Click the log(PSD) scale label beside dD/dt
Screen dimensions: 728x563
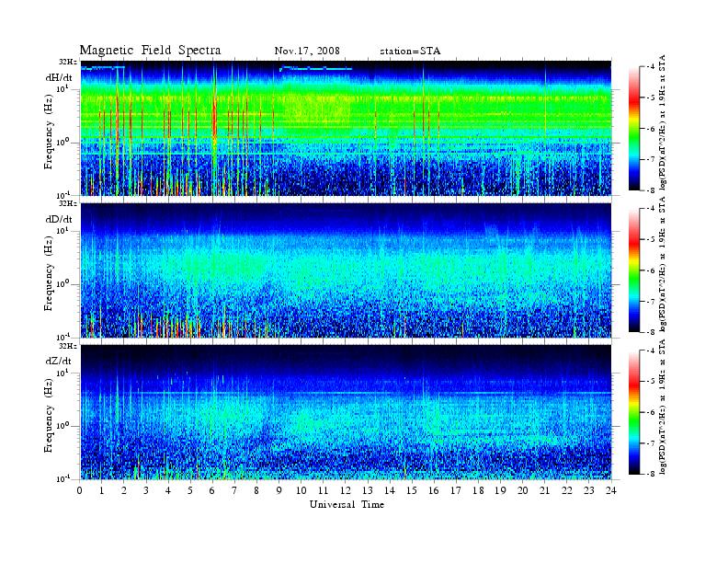coord(662,265)
